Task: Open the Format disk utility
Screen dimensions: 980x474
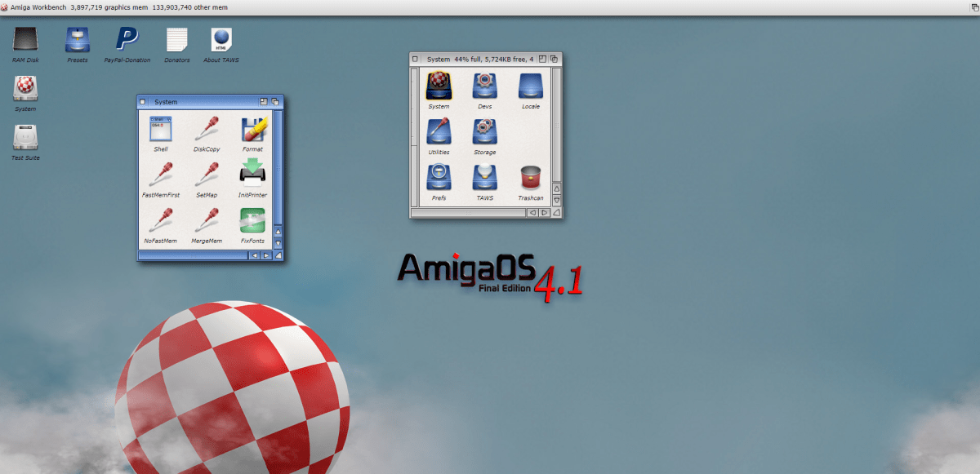Action: coord(253,129)
